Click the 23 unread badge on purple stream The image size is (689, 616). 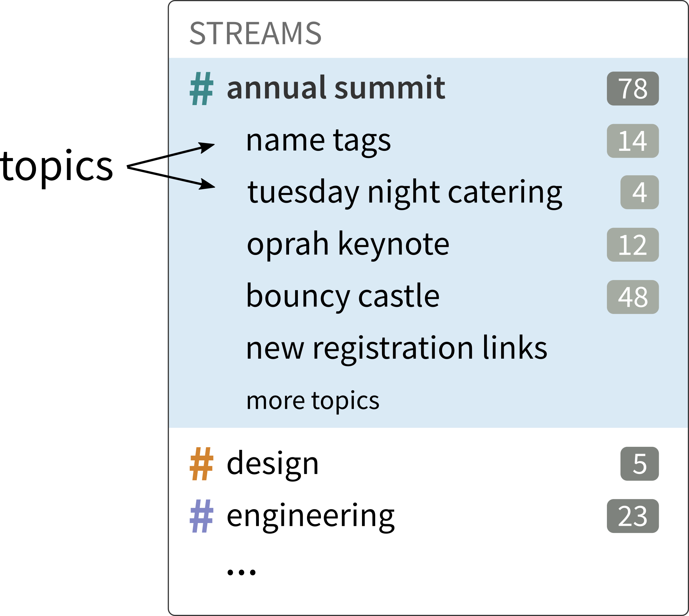click(632, 516)
